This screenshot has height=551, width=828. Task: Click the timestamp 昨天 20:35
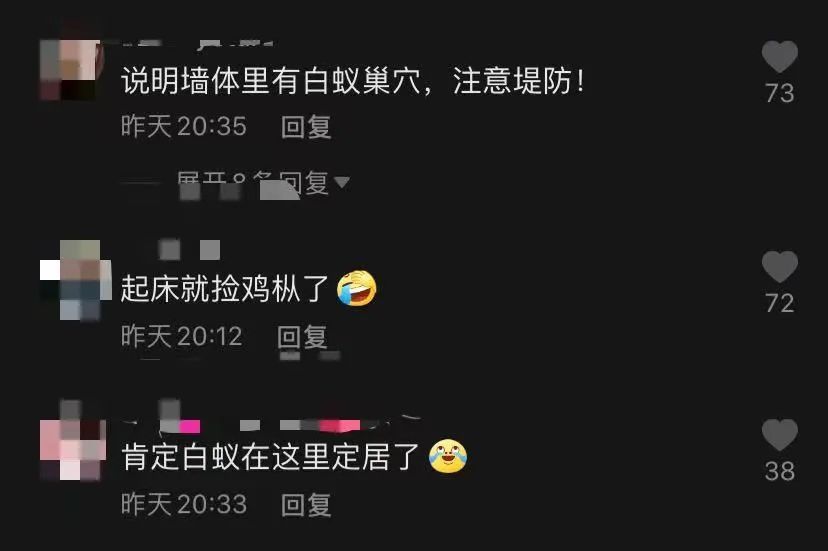[x=184, y=127]
